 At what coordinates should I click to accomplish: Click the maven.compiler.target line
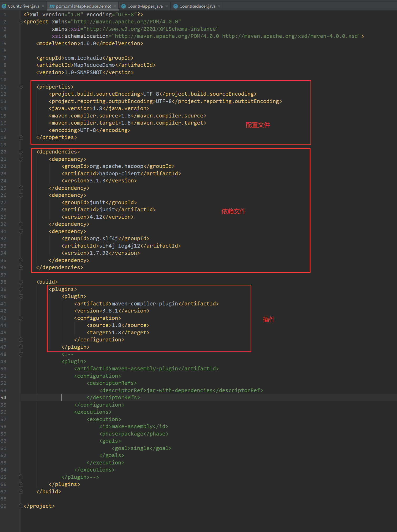pyautogui.click(x=128, y=123)
